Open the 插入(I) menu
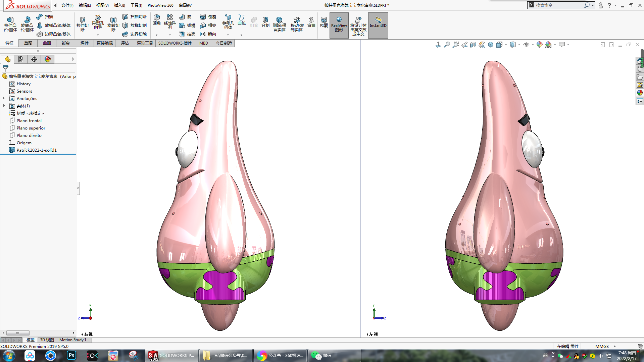The height and width of the screenshot is (362, 644). pyautogui.click(x=119, y=5)
